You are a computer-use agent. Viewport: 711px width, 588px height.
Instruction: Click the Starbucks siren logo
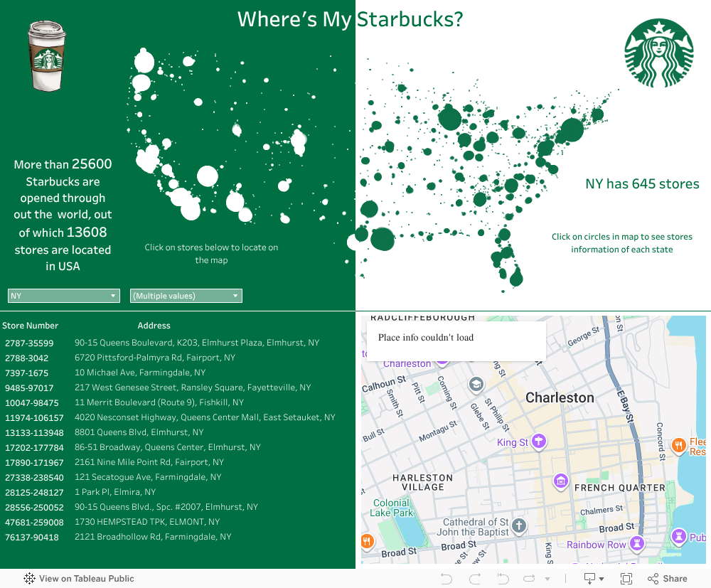tap(658, 53)
